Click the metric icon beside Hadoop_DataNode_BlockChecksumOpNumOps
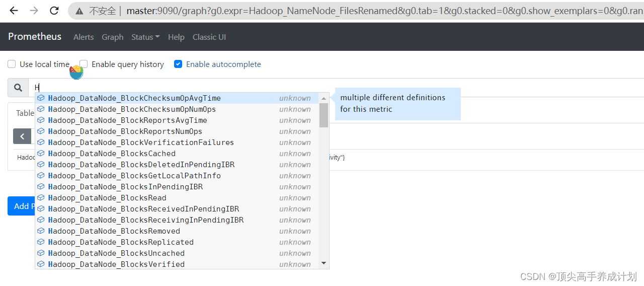 tap(41, 109)
